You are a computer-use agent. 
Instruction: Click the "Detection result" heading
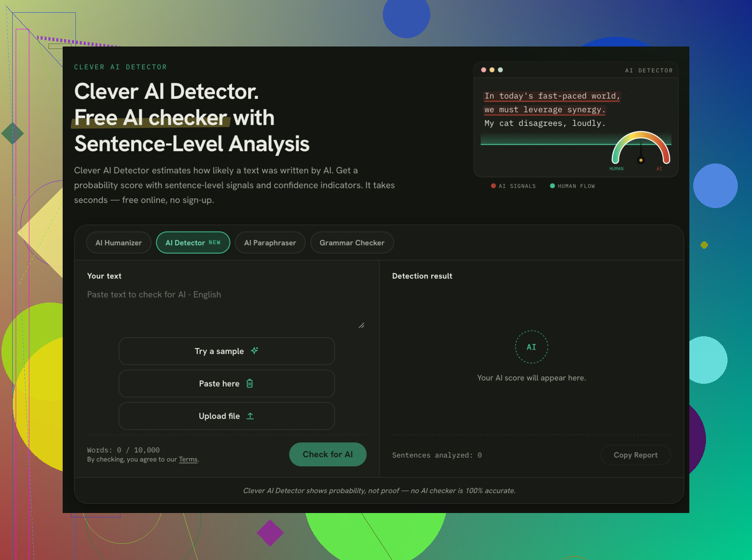(x=422, y=276)
